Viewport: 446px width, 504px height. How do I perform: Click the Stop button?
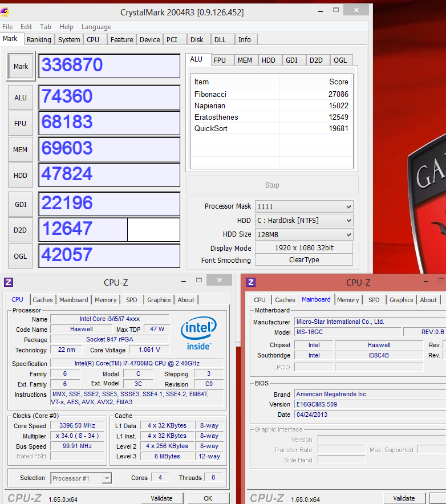(x=272, y=185)
